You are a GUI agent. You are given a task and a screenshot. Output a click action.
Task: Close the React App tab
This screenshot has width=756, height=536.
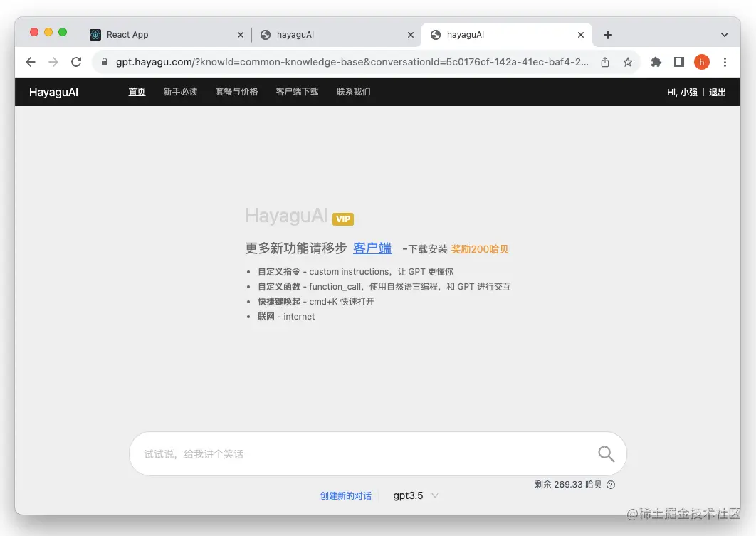point(240,35)
